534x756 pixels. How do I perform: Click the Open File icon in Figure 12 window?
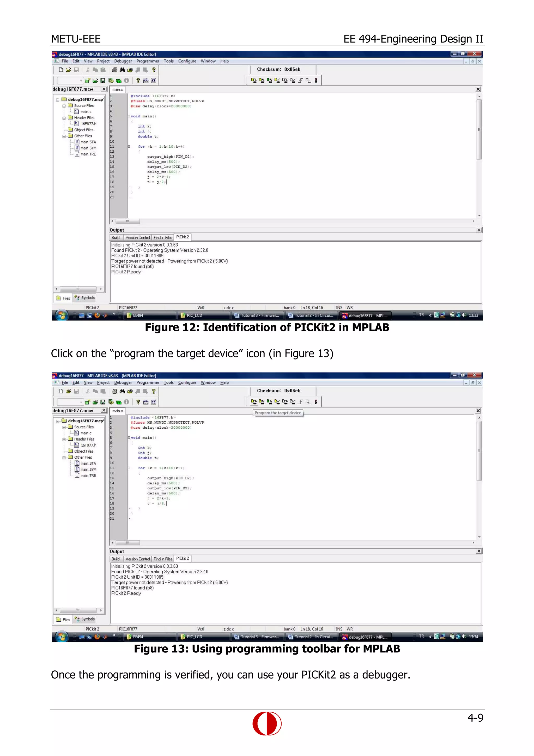[68, 70]
